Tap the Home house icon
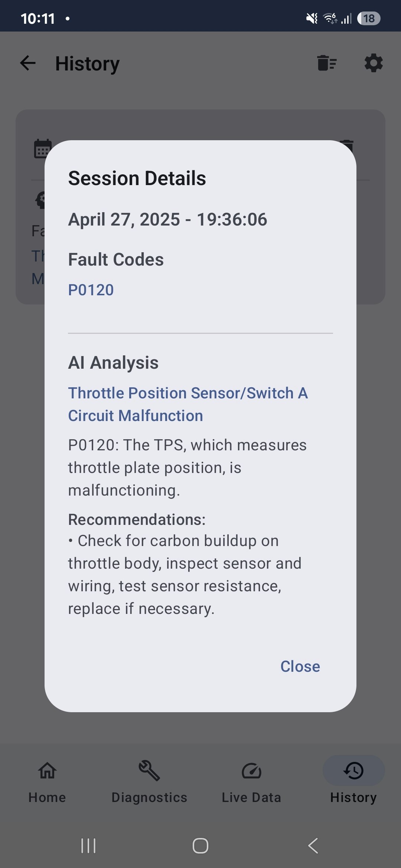 48,770
